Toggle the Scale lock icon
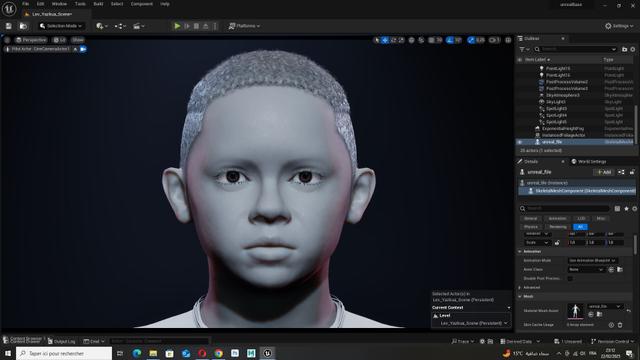Image resolution: width=640 pixels, height=360 pixels. click(x=557, y=242)
